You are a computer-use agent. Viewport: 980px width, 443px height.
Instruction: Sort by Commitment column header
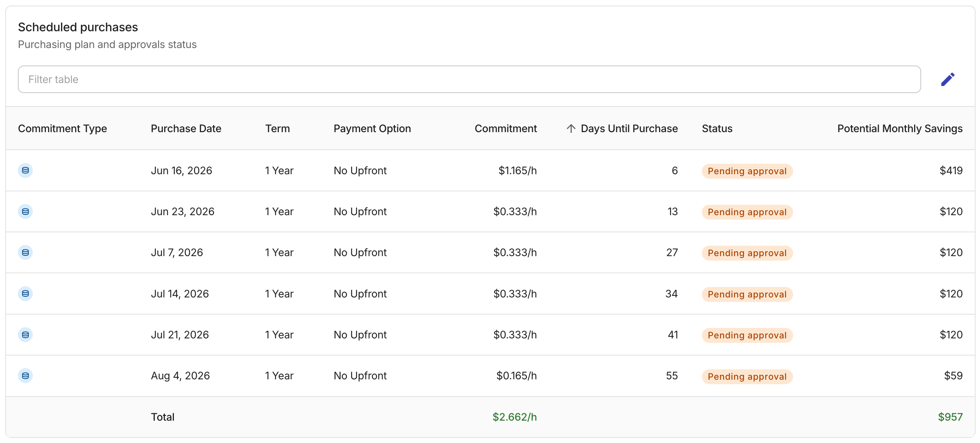click(506, 128)
